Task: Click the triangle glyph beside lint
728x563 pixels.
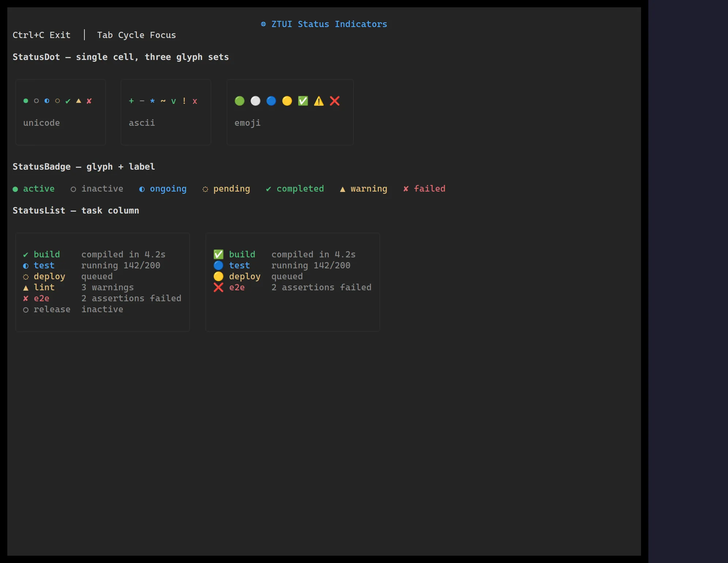Action: pos(26,288)
